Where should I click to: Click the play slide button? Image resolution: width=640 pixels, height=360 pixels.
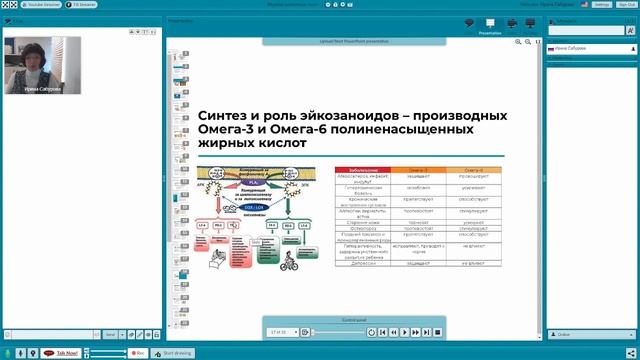[x=404, y=333]
